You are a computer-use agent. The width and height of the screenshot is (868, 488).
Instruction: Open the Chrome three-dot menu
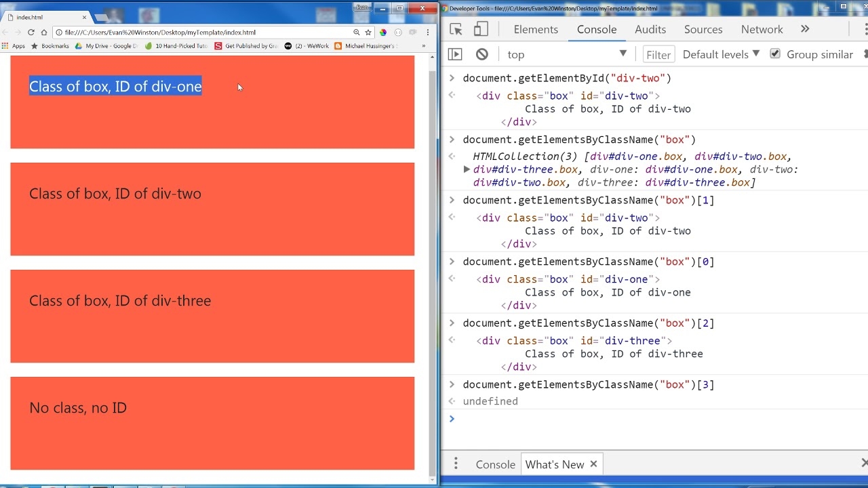(x=427, y=32)
